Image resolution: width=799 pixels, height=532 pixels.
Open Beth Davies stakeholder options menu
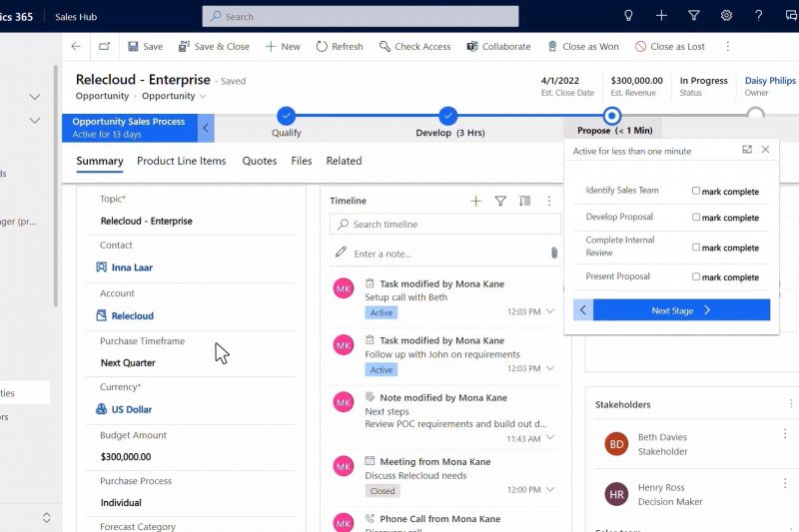coord(785,433)
